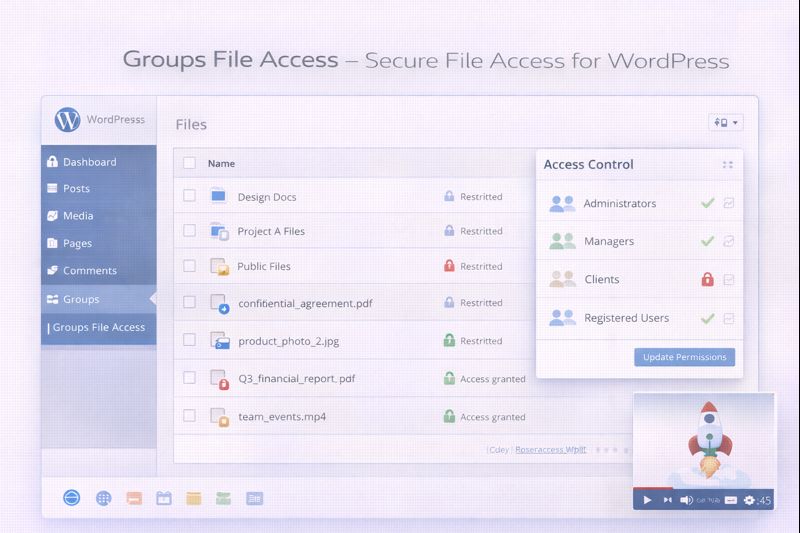Screen dimensions: 800x533
Task: Check the Public Files row checkbox
Action: [189, 266]
